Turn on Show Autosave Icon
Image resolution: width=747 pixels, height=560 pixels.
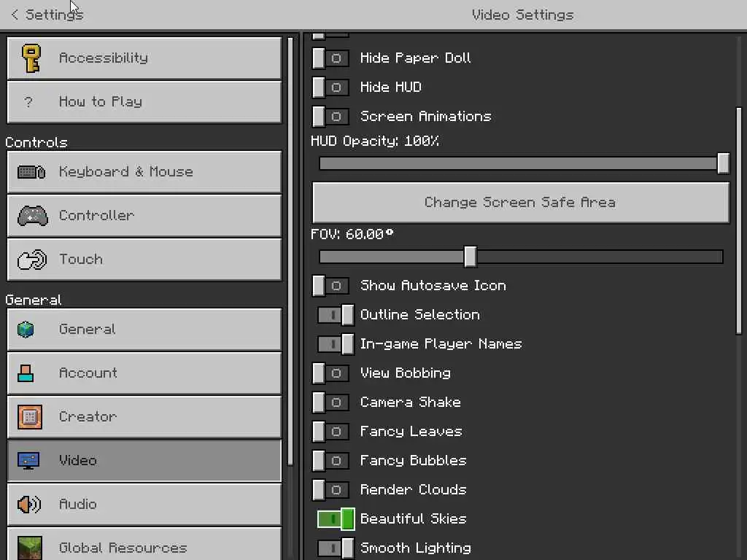point(330,286)
